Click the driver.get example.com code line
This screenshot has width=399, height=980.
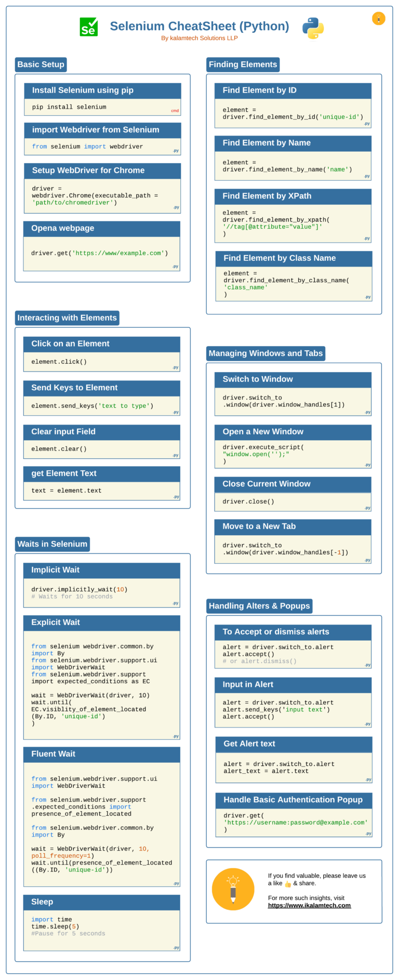(100, 253)
